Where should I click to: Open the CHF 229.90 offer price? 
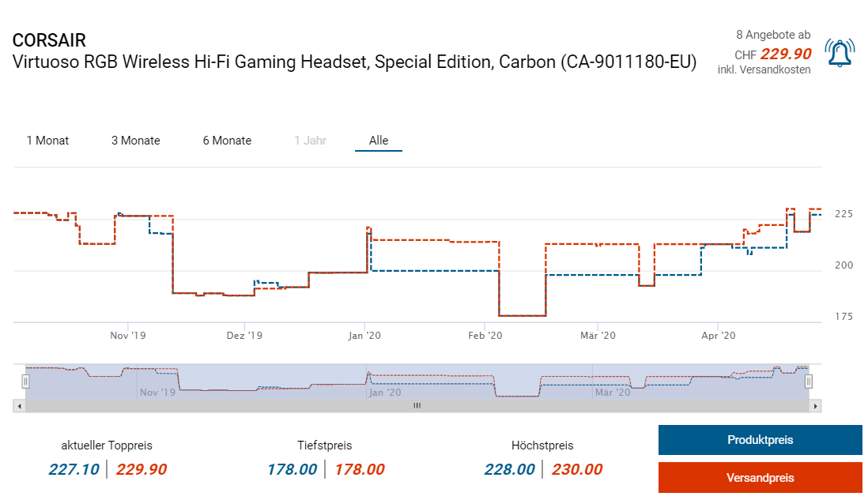tap(784, 54)
